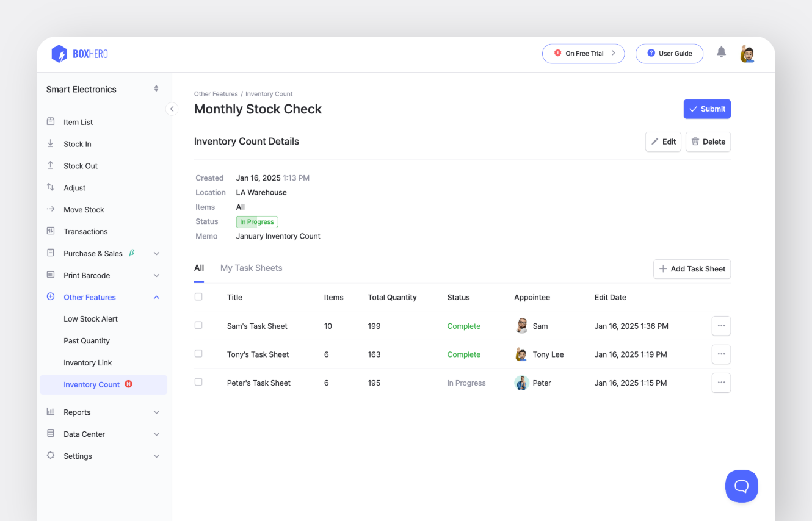Open more options for Peter's Task Sheet
812x521 pixels.
[x=721, y=383]
